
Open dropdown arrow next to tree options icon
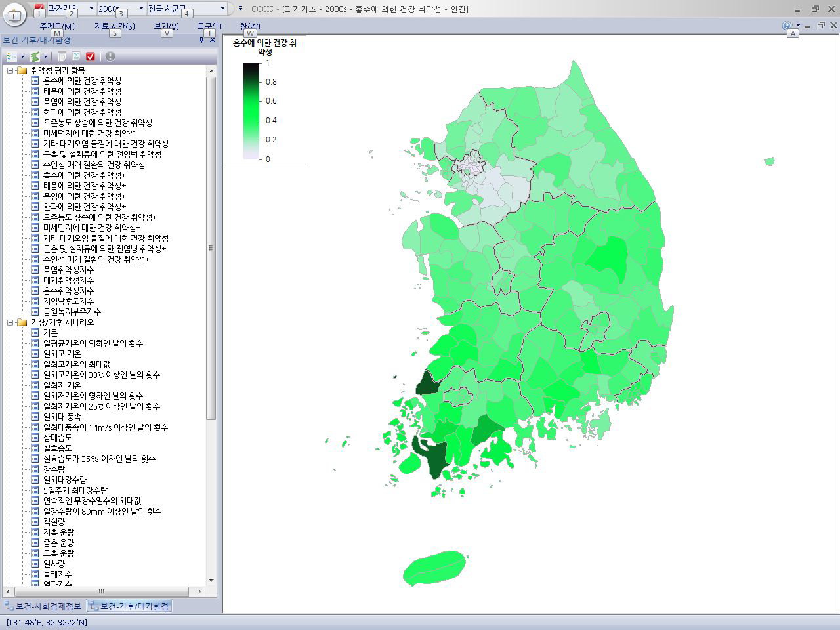[x=22, y=56]
